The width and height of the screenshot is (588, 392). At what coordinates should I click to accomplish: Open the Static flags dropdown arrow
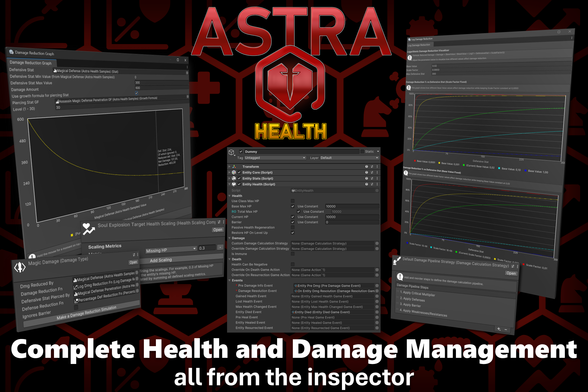pyautogui.click(x=378, y=151)
